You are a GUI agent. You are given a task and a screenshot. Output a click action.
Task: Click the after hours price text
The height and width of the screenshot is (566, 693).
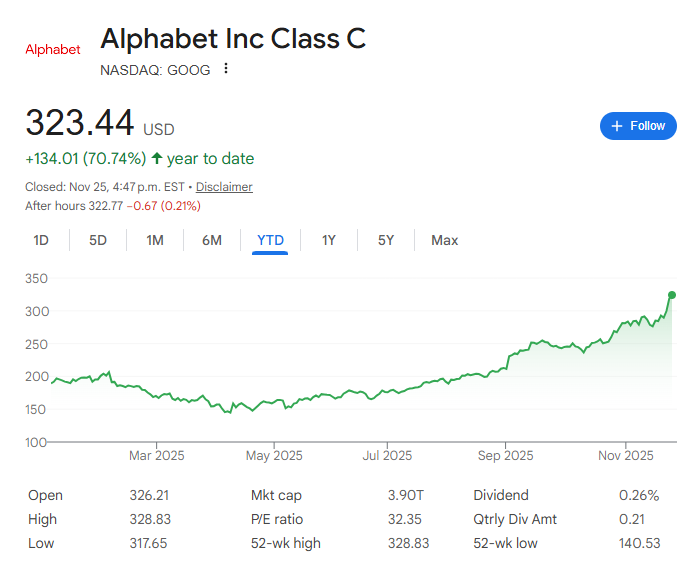pyautogui.click(x=112, y=206)
